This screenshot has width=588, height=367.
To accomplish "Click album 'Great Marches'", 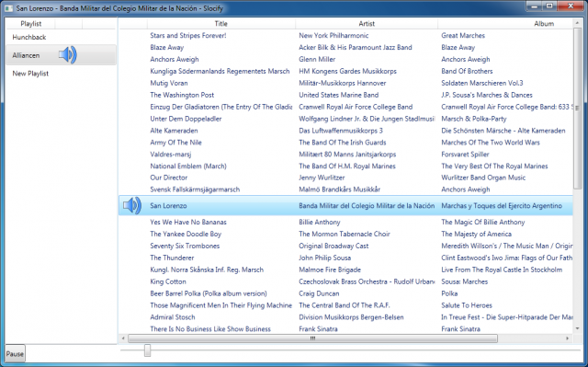I will (x=463, y=36).
